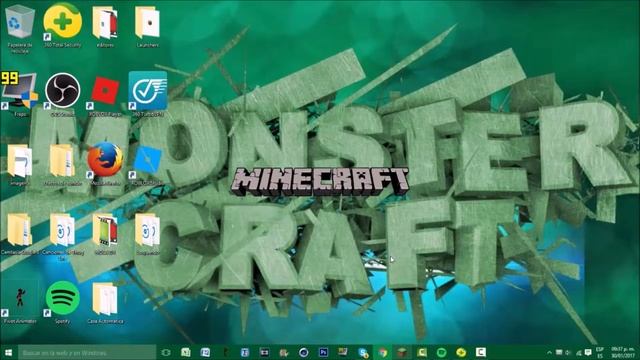
Task: Open Photoshop from the taskbar
Action: (x=323, y=352)
